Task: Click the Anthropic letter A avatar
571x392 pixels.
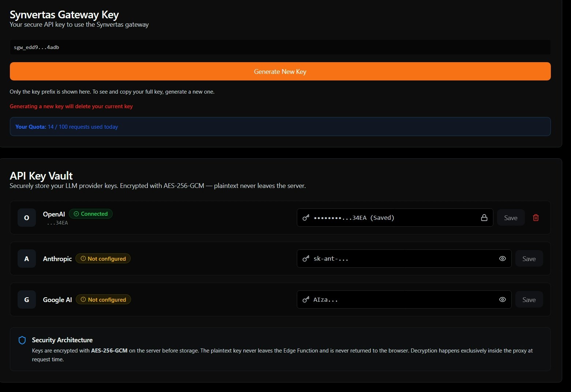Action: [27, 259]
